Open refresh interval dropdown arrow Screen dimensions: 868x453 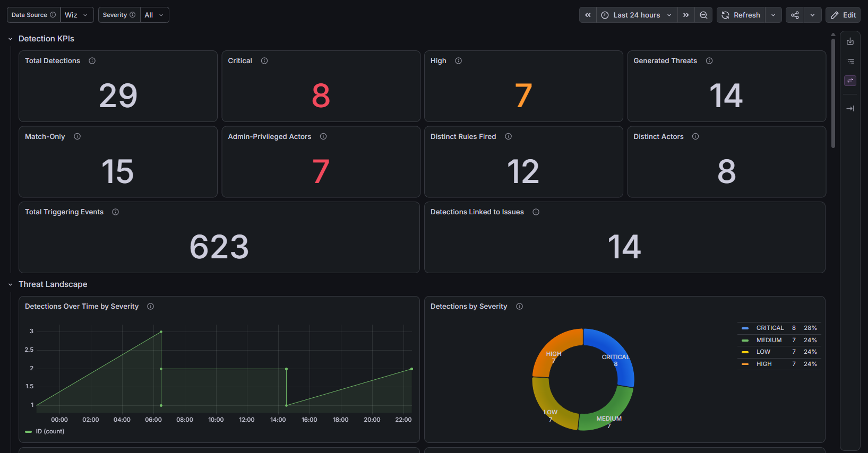tap(773, 15)
